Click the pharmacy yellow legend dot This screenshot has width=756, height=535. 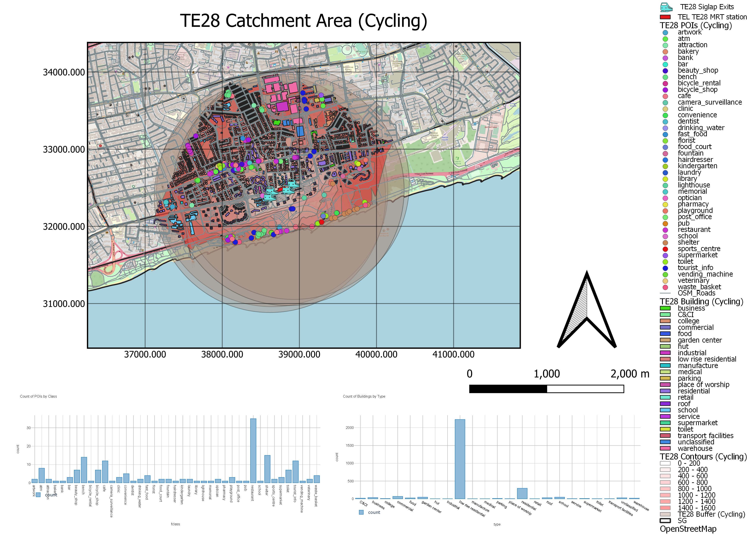point(665,205)
